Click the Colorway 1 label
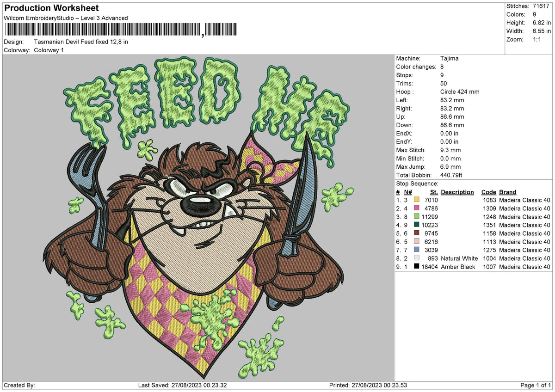The image size is (555, 392). [x=49, y=50]
